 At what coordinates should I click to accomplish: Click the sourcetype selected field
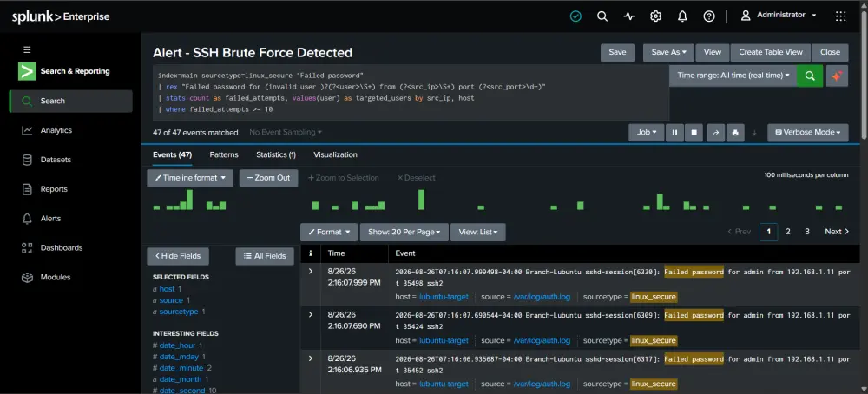click(179, 312)
